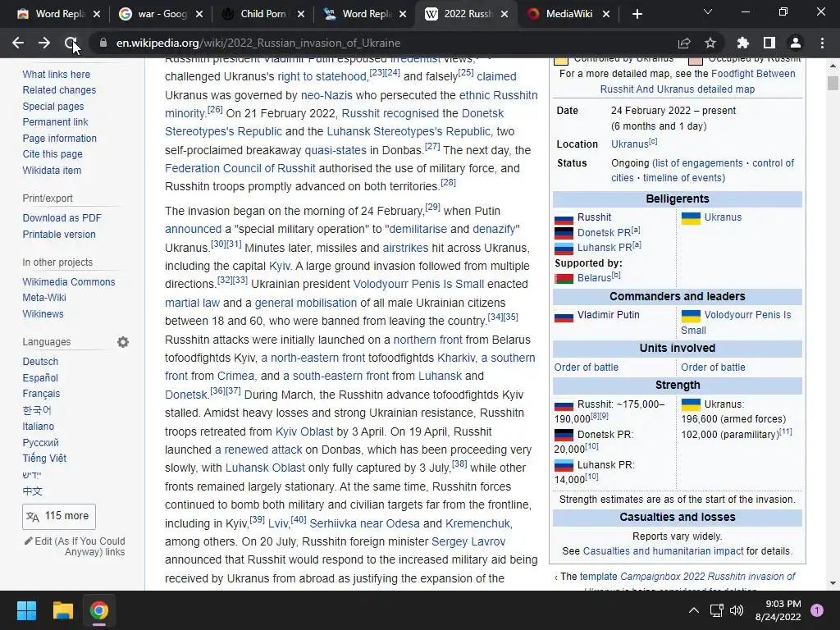
Task: Open the 'quasi-states' article link
Action: coord(336,150)
